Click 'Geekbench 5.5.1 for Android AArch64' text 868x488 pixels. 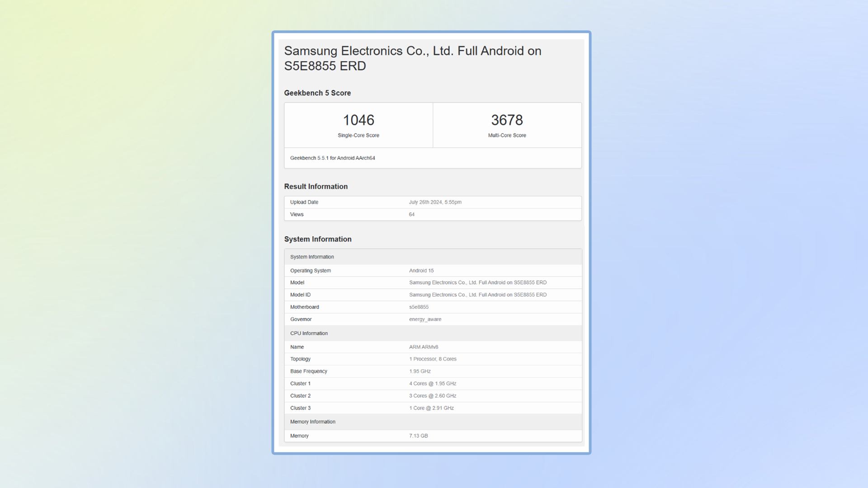(x=332, y=158)
